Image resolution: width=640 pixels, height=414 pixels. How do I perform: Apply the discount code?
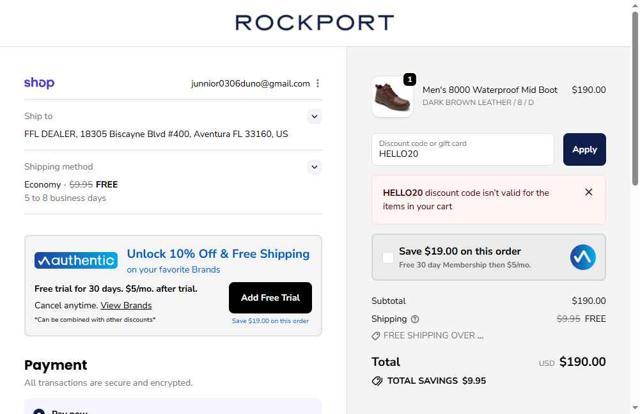(x=584, y=149)
